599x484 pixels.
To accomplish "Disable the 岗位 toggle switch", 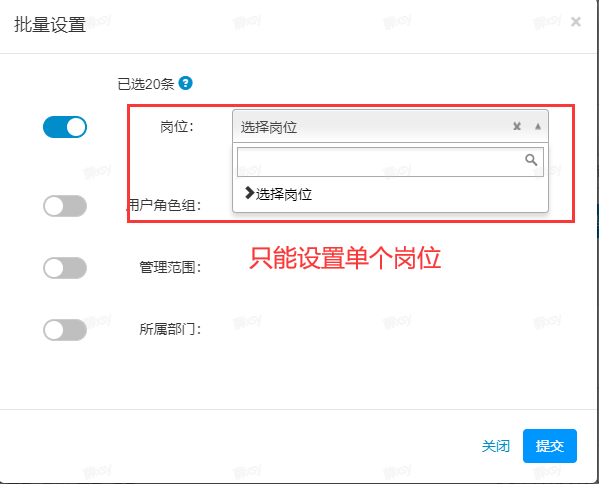I will click(65, 127).
